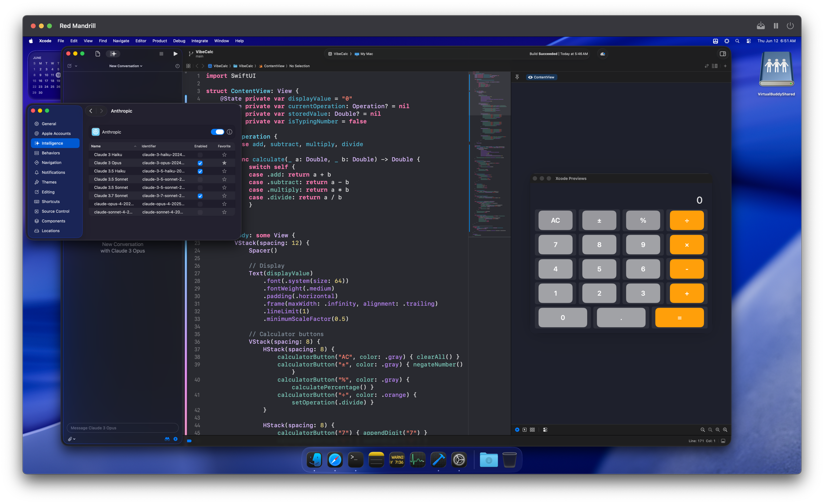
Task: Show preview variants grid
Action: [x=532, y=430]
